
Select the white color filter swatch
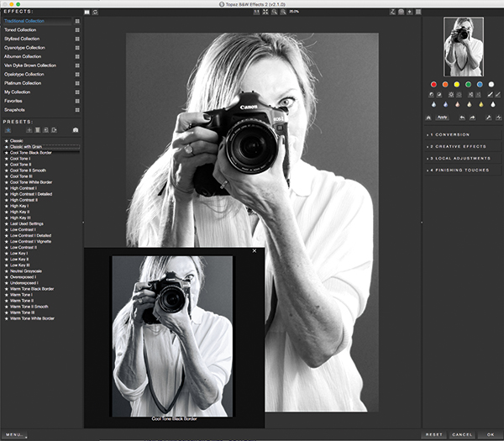pyautogui.click(x=491, y=85)
